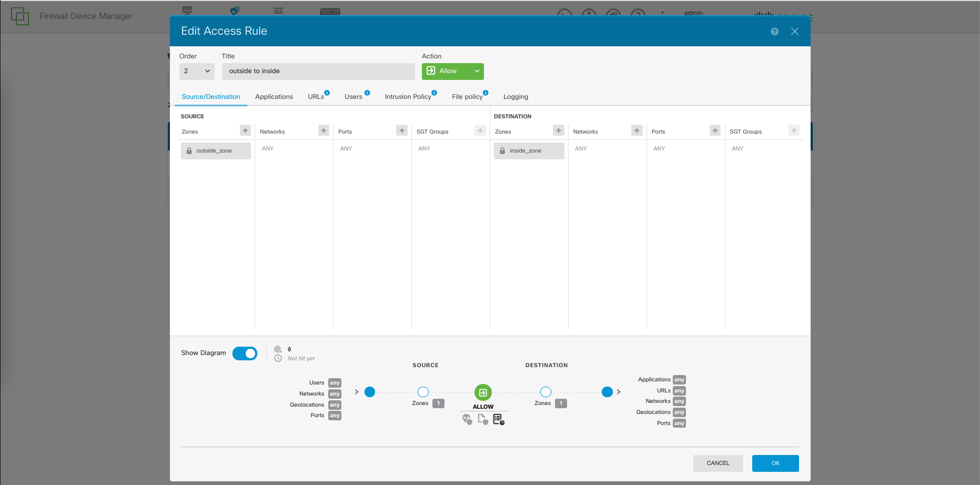This screenshot has height=485, width=980.
Task: Click the CANCEL button
Action: pyautogui.click(x=718, y=463)
